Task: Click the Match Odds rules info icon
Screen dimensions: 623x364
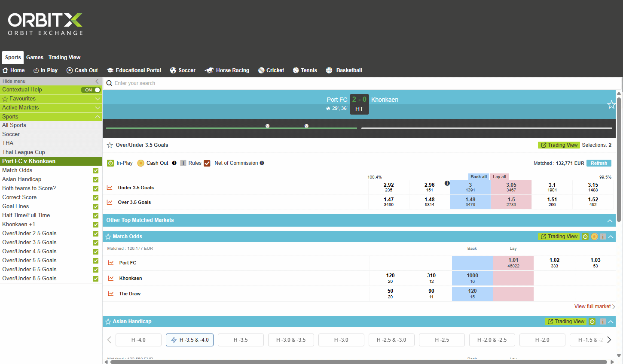Action: (x=603, y=237)
